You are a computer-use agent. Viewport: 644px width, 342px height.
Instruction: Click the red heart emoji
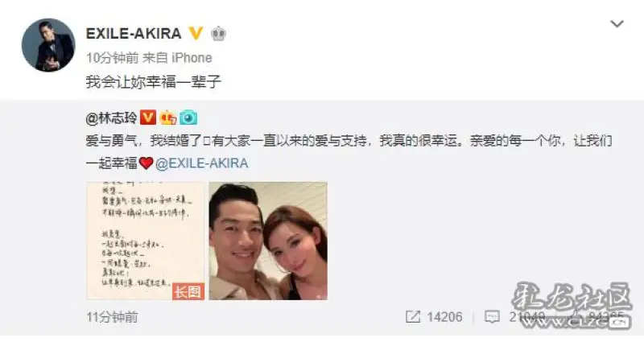pyautogui.click(x=146, y=163)
